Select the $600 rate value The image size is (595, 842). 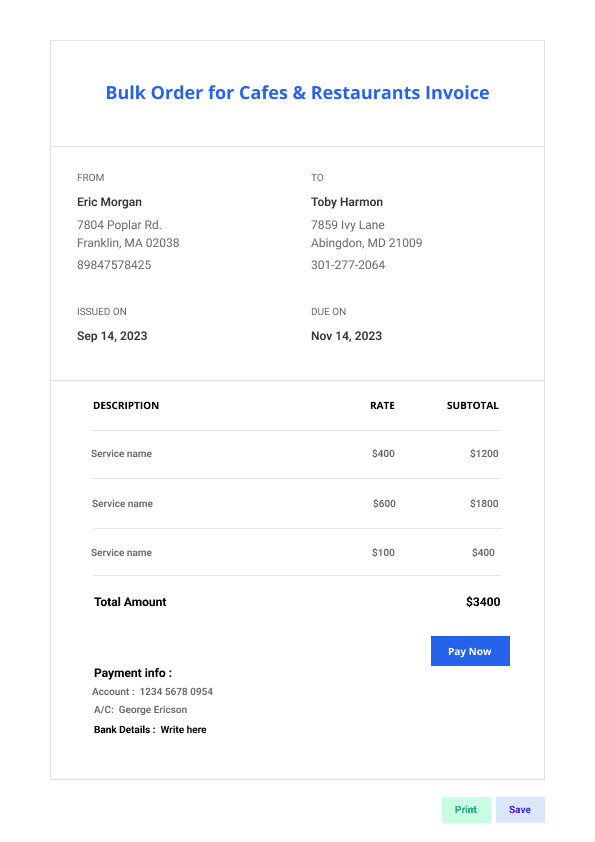coord(384,504)
